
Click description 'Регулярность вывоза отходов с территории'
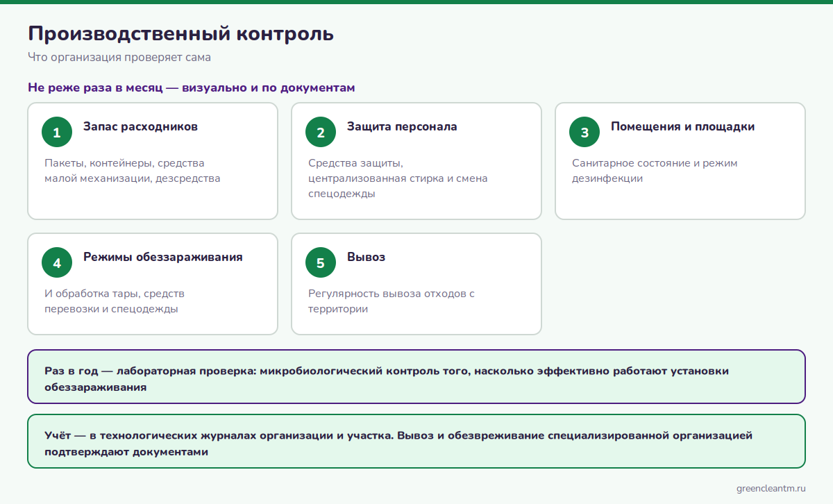coord(392,301)
